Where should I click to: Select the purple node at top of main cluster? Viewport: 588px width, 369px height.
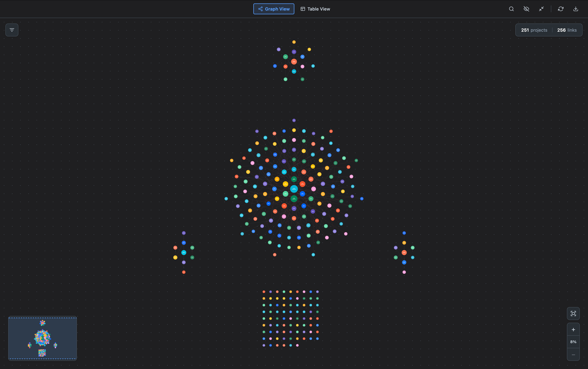(294, 120)
